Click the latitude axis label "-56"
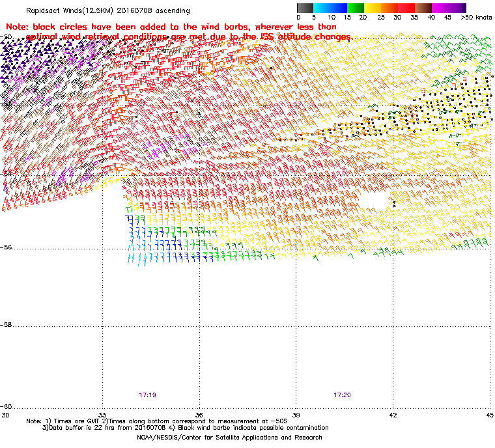Viewport: 495px width, 448px height. click(x=6, y=247)
